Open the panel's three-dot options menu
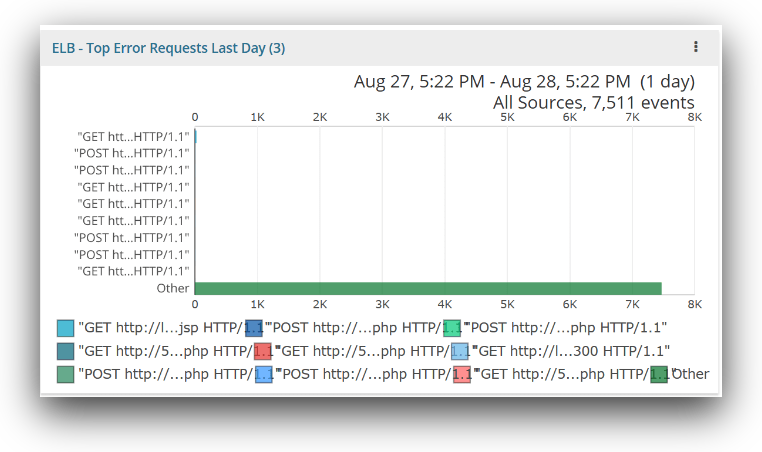This screenshot has width=762, height=452. 696,47
